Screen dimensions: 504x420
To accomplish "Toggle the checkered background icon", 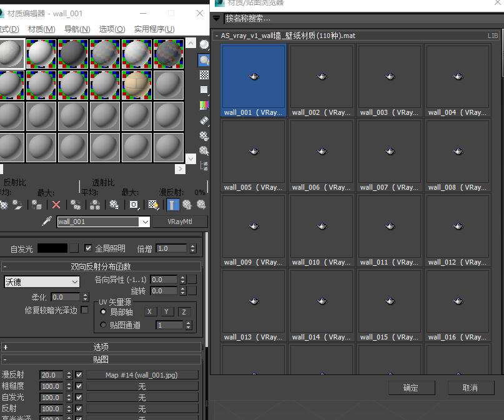I will 204,75.
